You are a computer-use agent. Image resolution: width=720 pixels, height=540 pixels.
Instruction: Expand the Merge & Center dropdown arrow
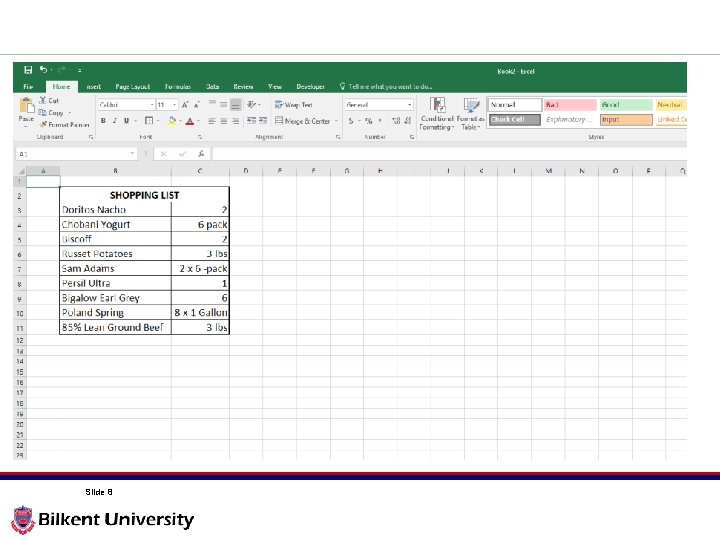pos(337,121)
